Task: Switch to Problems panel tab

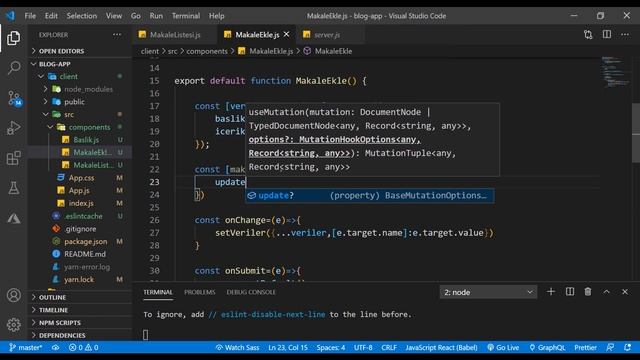Action: (x=200, y=292)
